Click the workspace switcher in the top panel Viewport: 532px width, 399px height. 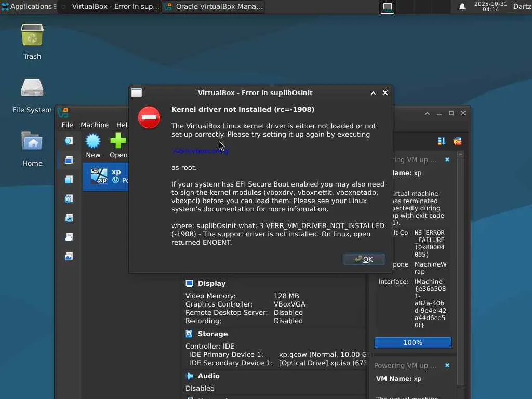click(x=387, y=7)
